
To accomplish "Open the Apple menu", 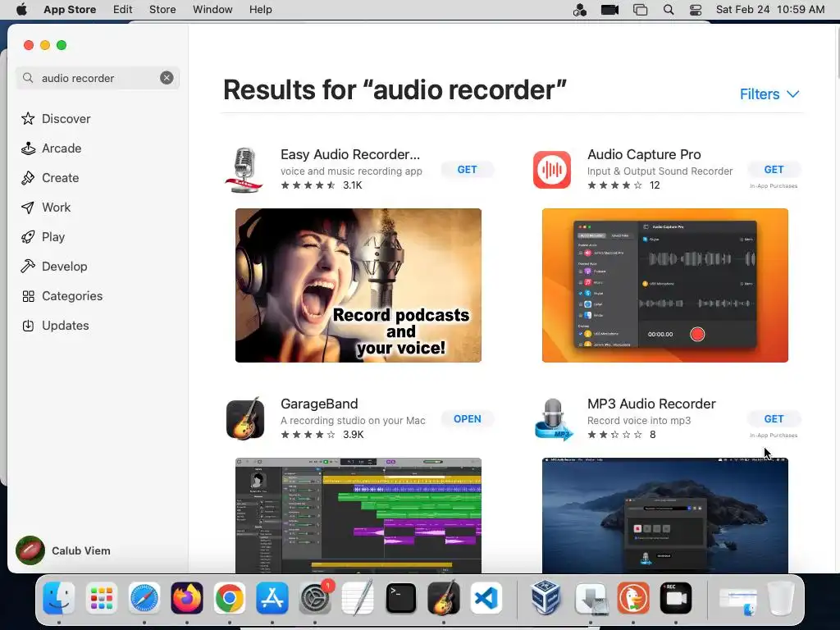I will 21,10.
